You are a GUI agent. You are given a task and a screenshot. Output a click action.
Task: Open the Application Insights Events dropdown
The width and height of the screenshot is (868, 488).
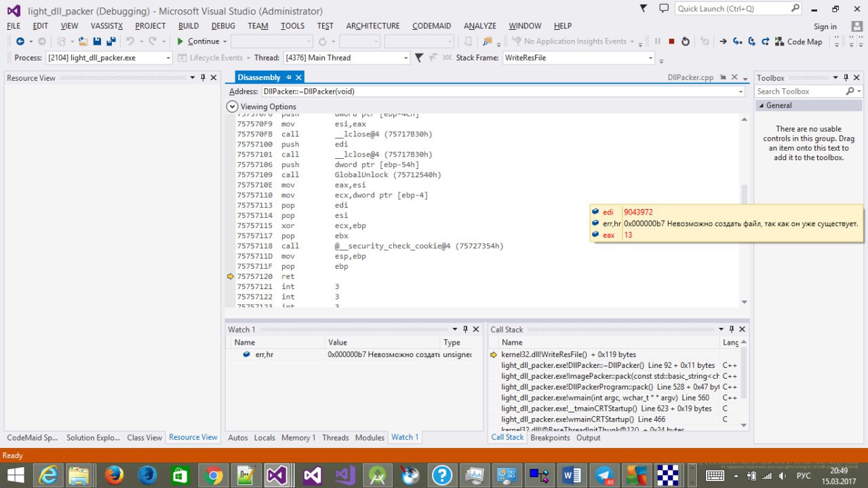pyautogui.click(x=633, y=41)
